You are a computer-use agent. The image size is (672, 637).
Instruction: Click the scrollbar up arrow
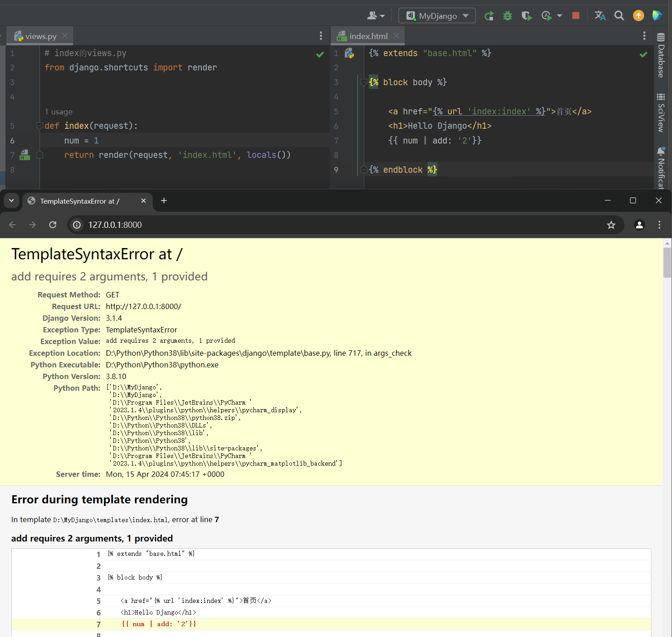pos(667,243)
